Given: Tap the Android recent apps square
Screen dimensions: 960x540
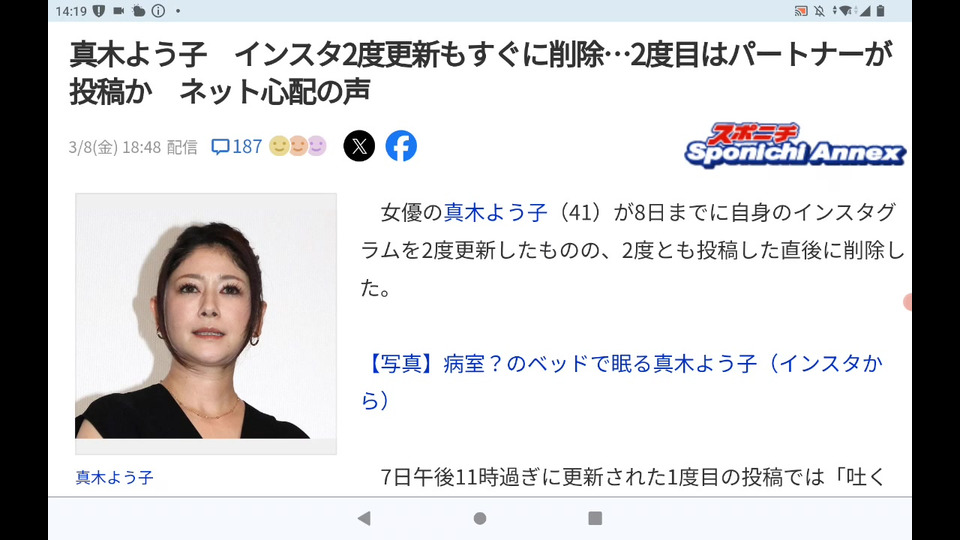Looking at the screenshot, I should click(595, 519).
